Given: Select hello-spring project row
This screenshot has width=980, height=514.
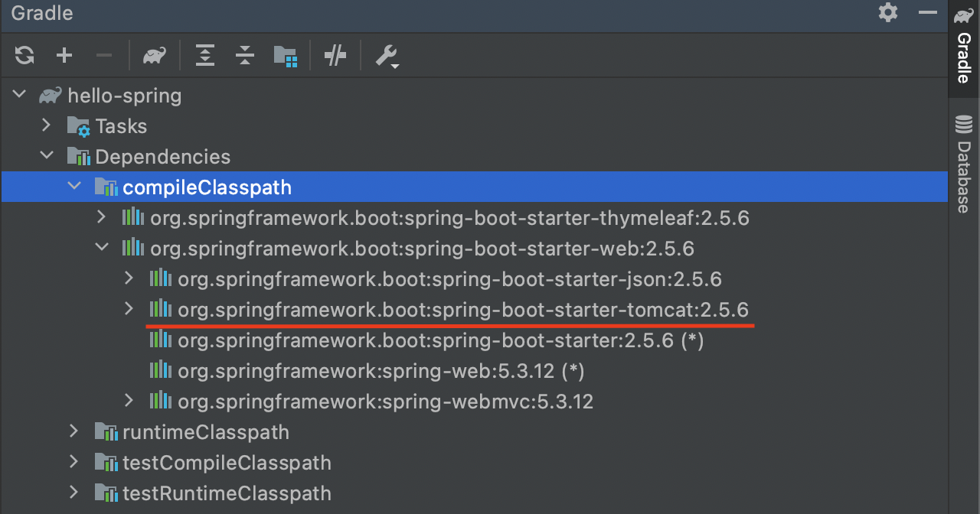Looking at the screenshot, I should coord(475,96).
